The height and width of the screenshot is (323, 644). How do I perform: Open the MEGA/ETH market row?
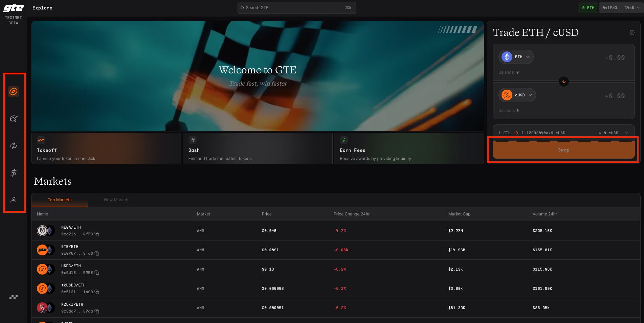click(336, 231)
